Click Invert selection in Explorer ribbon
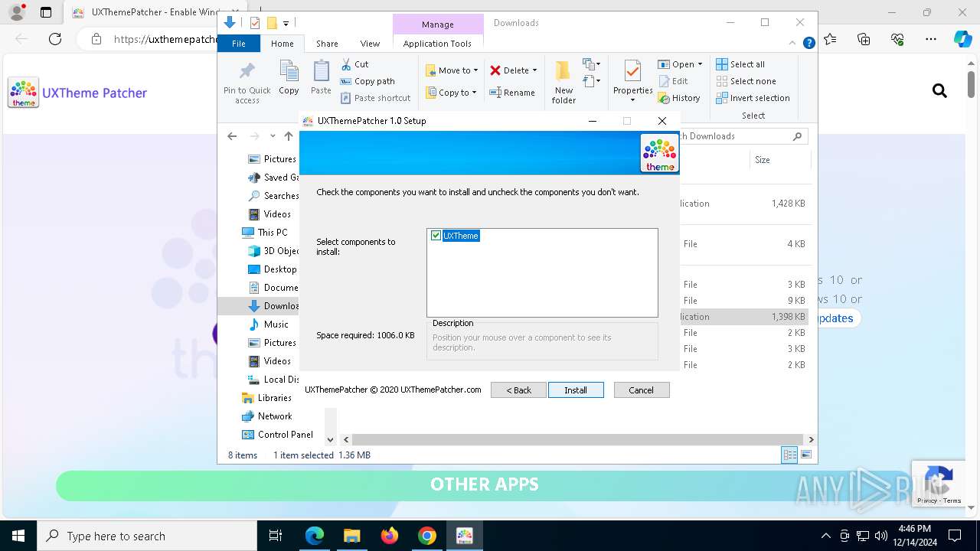The width and height of the screenshot is (980, 551). 753,98
